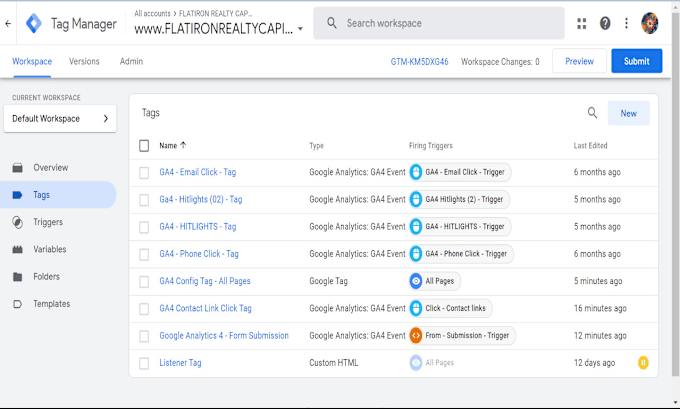The image size is (680, 409).
Task: Check the GA4 - Email Click - Tag checkbox
Action: pyautogui.click(x=144, y=173)
